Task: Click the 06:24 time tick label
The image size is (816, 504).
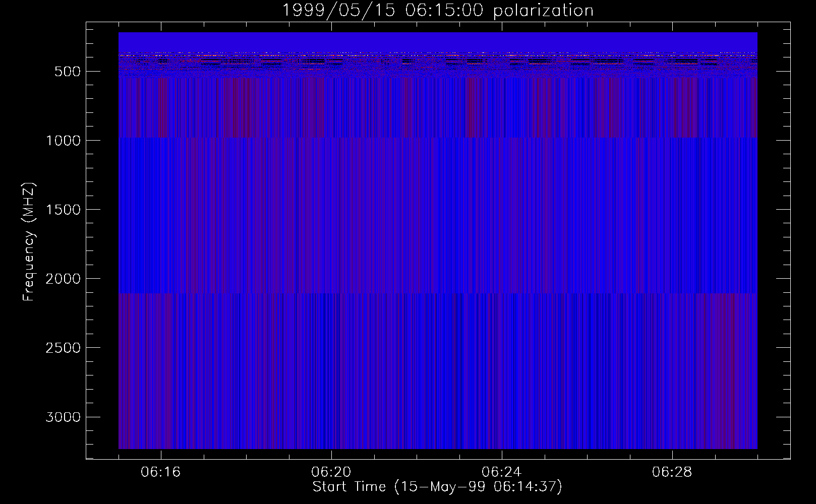Action: pyautogui.click(x=502, y=472)
